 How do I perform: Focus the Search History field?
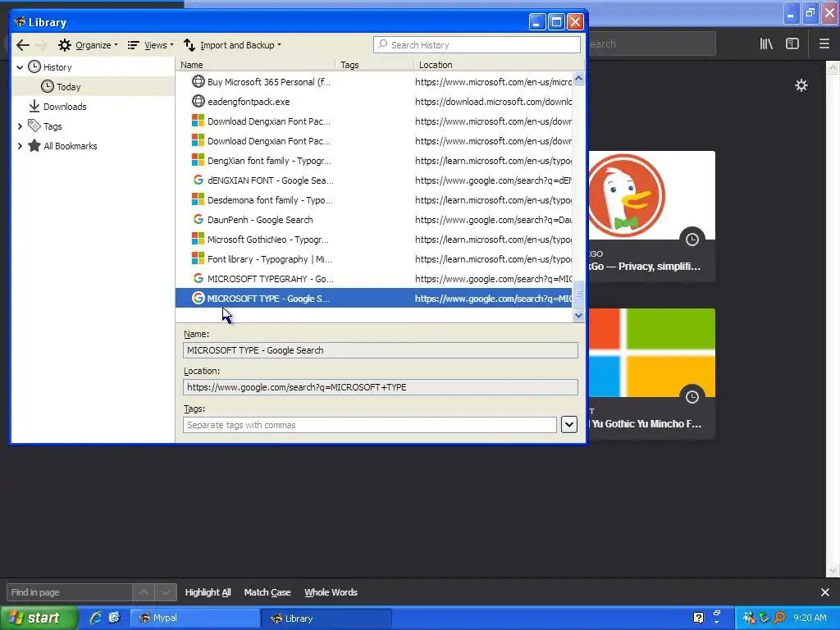pyautogui.click(x=477, y=45)
